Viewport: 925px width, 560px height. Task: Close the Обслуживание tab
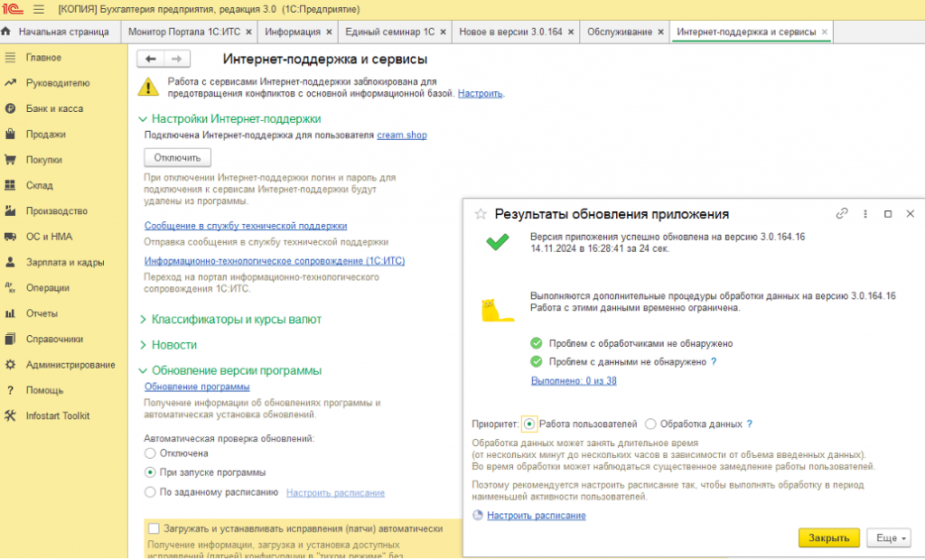click(660, 32)
